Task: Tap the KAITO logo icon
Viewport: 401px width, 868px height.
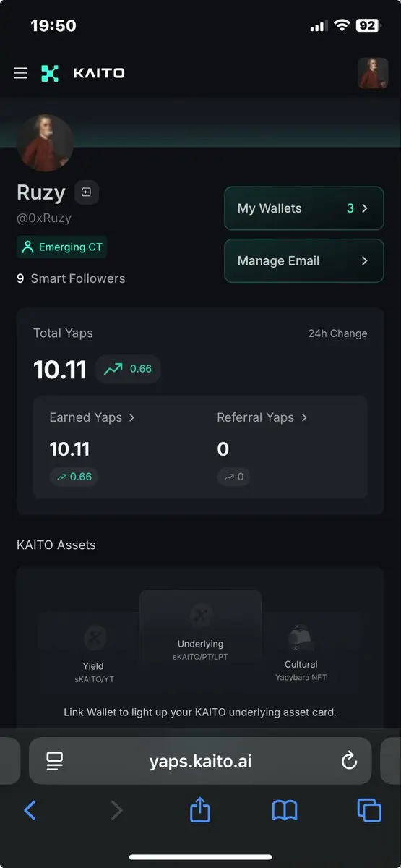Action: [x=50, y=73]
